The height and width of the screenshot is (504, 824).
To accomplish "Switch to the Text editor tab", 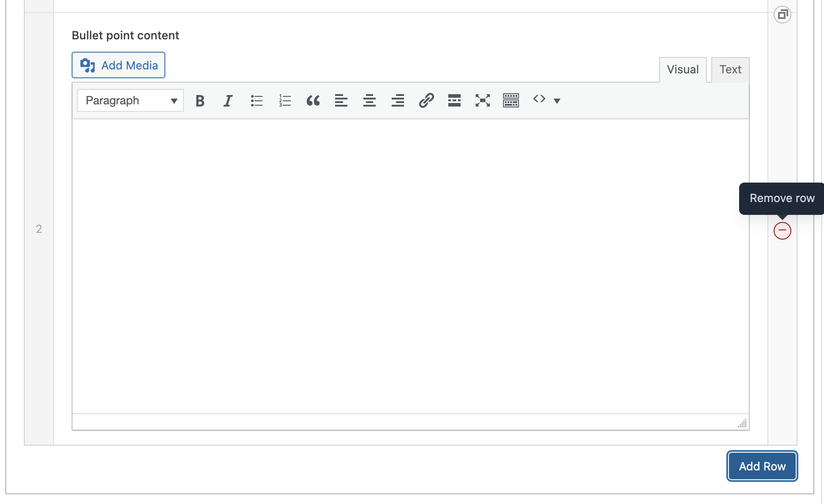I will pos(730,70).
